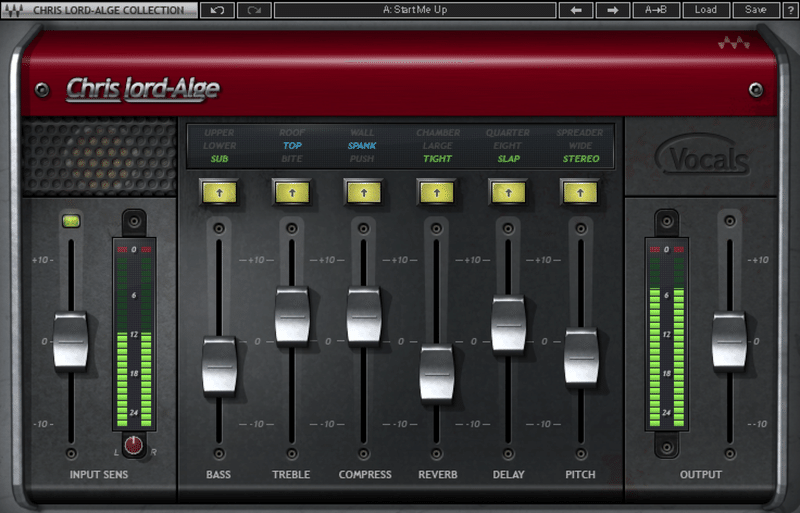Click the Compress fader handle
Image resolution: width=800 pixels, height=513 pixels.
[x=364, y=316]
